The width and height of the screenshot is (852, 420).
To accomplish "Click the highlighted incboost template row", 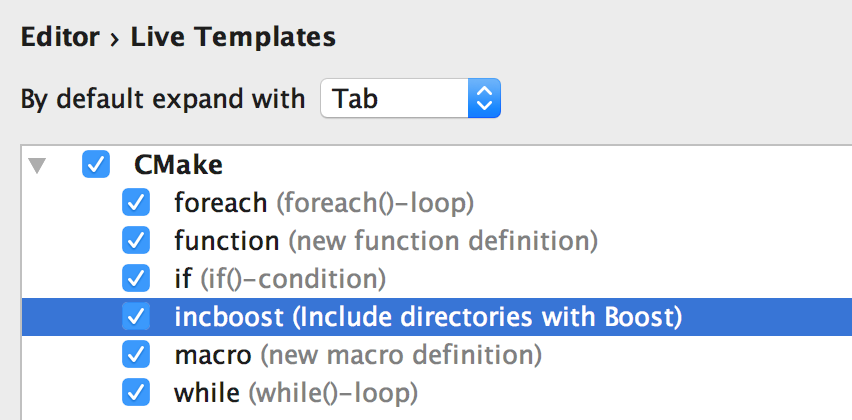I will point(427,317).
